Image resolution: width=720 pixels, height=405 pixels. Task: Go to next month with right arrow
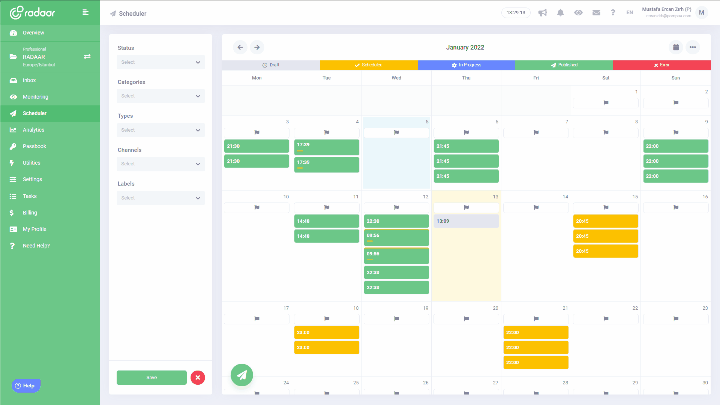point(257,47)
